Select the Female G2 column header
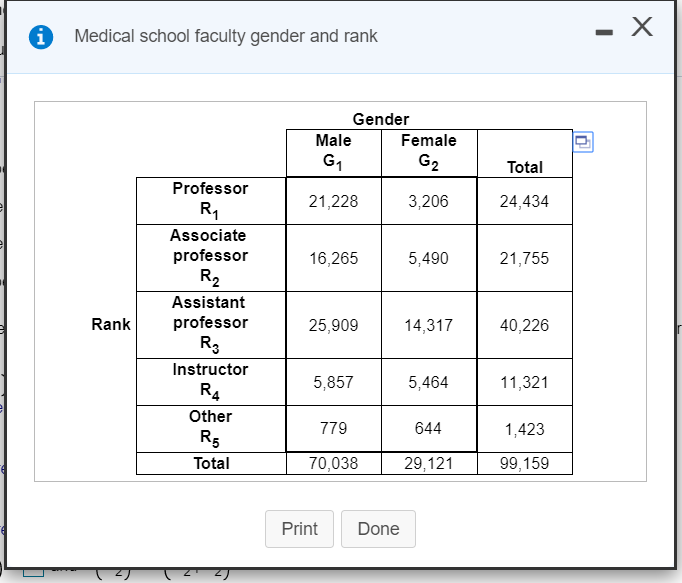The image size is (682, 583). click(429, 153)
